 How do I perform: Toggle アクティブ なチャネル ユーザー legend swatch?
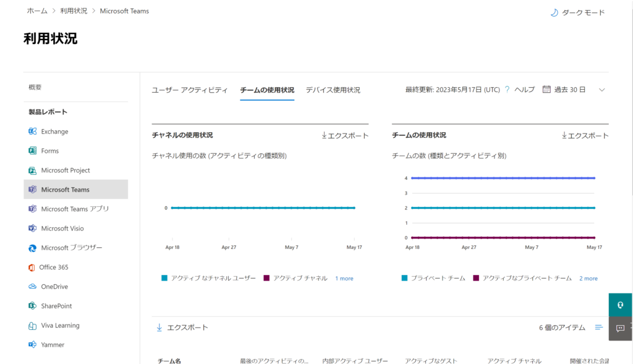pyautogui.click(x=164, y=278)
